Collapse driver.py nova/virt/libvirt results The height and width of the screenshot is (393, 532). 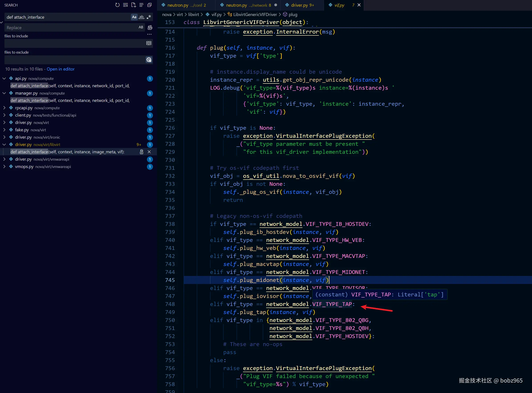pyautogui.click(x=4, y=144)
